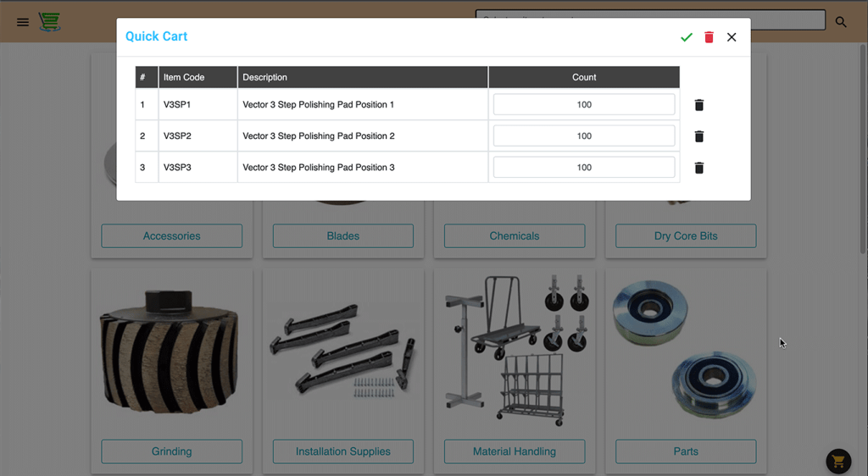Remove the V3SP2 item from cart
The image size is (868, 476).
[699, 136]
